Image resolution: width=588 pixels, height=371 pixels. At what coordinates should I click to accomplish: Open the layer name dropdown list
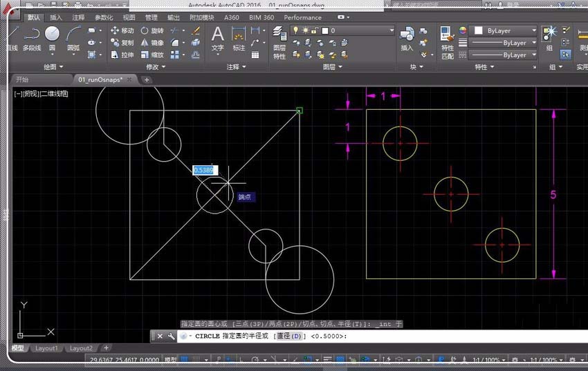click(x=391, y=30)
